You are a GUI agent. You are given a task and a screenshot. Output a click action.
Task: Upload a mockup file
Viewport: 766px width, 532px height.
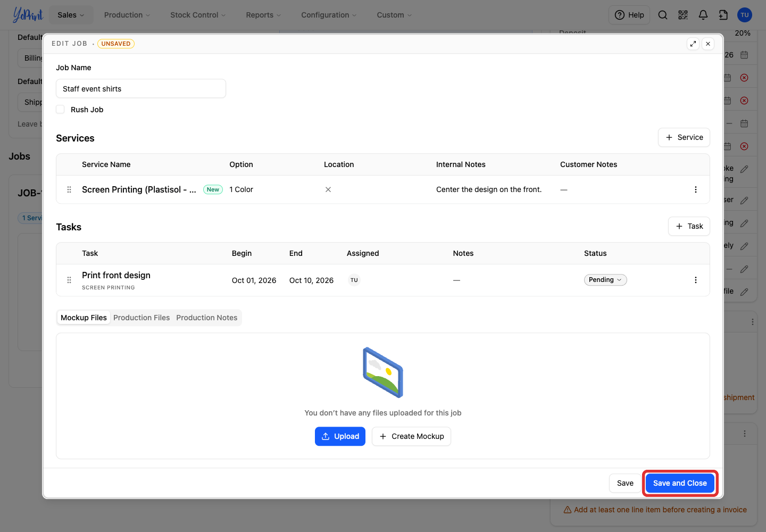340,436
